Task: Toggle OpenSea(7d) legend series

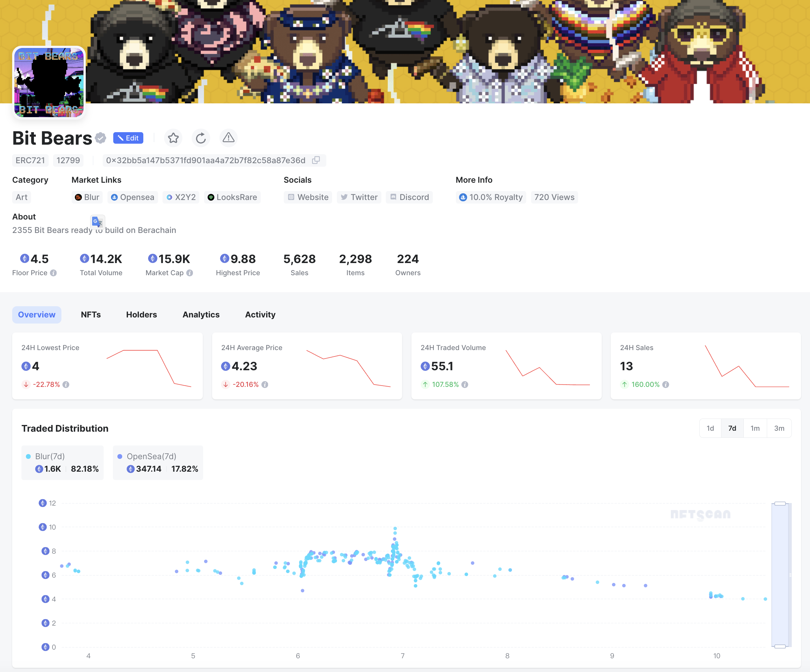Action: coord(158,462)
